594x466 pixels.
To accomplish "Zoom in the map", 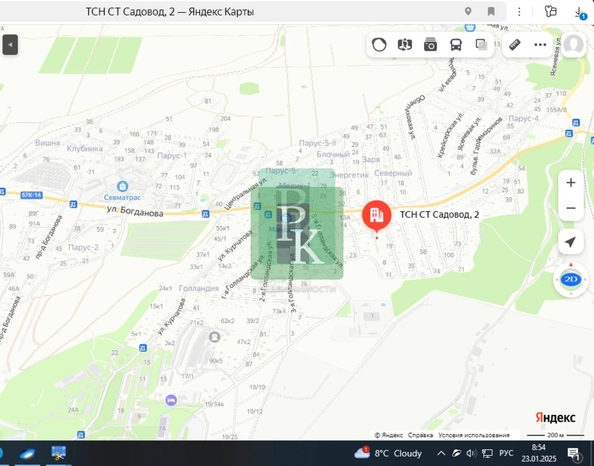I will 571,183.
